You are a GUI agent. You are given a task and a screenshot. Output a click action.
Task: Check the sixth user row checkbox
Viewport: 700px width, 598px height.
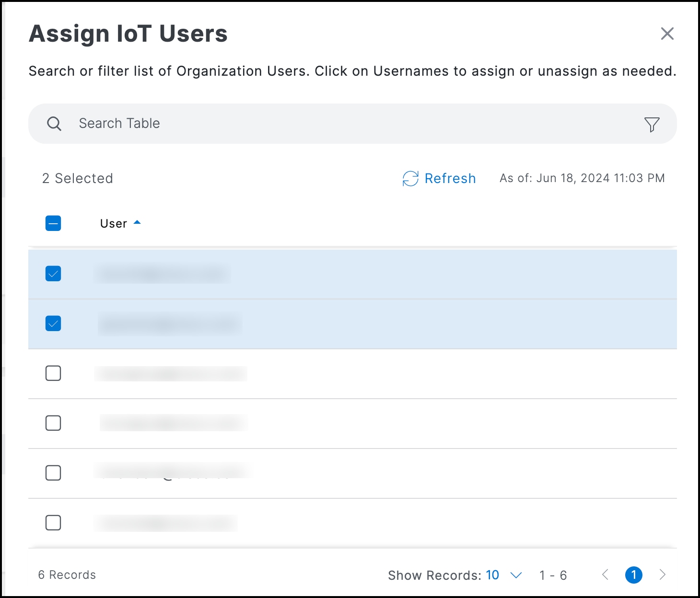pyautogui.click(x=53, y=523)
